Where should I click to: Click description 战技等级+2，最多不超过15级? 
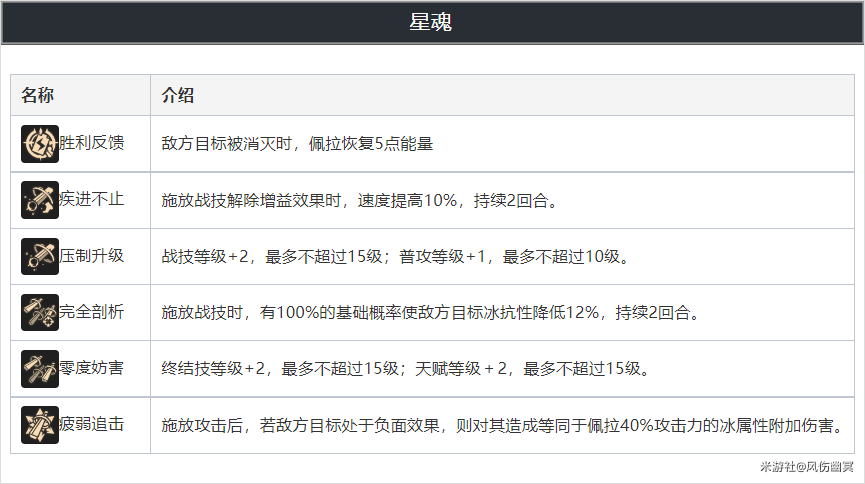click(396, 257)
